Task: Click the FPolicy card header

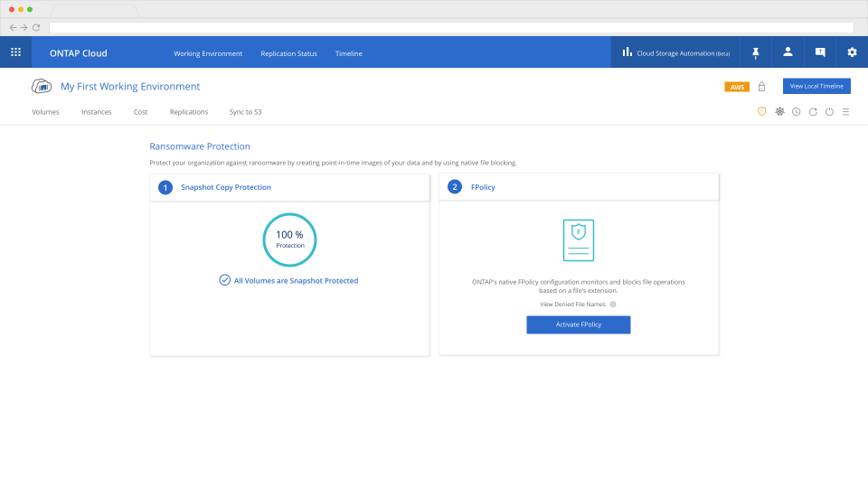Action: (579, 187)
